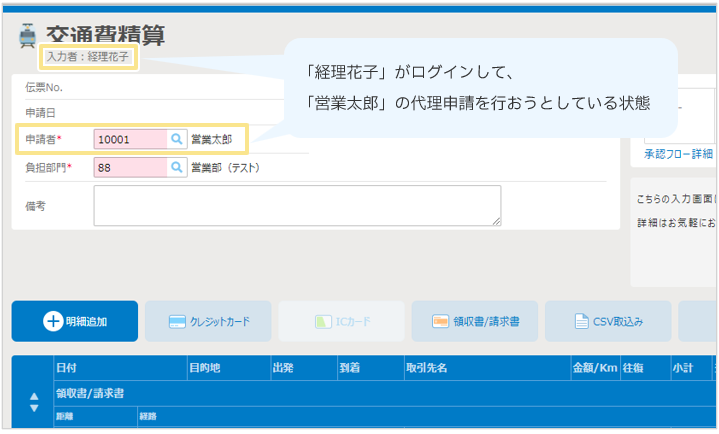Click the 金額/Km column header
Screen dimensions: 719x434
[x=594, y=368]
